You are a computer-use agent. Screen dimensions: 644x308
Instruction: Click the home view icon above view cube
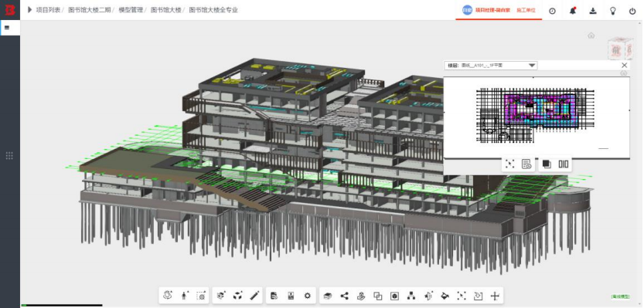point(591,36)
